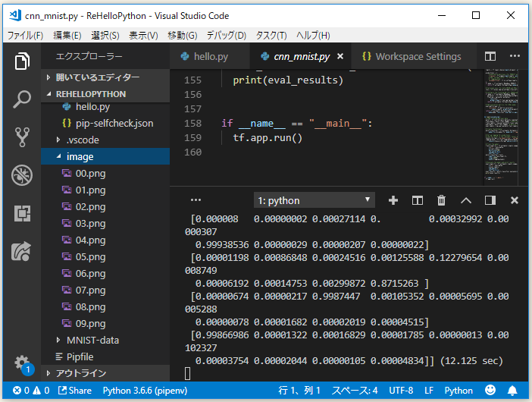Open 07.png in the image folder
The image size is (532, 402).
105,291
